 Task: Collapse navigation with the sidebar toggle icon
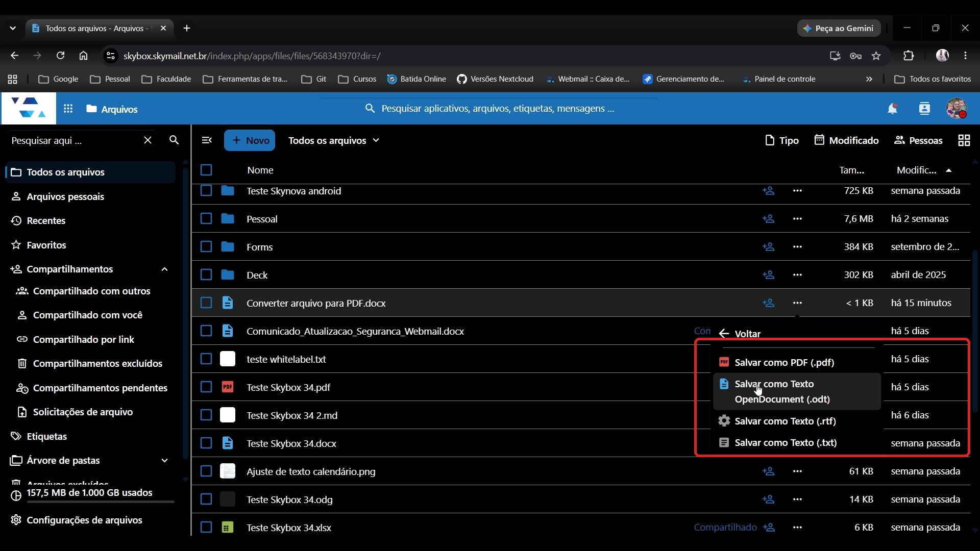click(x=207, y=140)
